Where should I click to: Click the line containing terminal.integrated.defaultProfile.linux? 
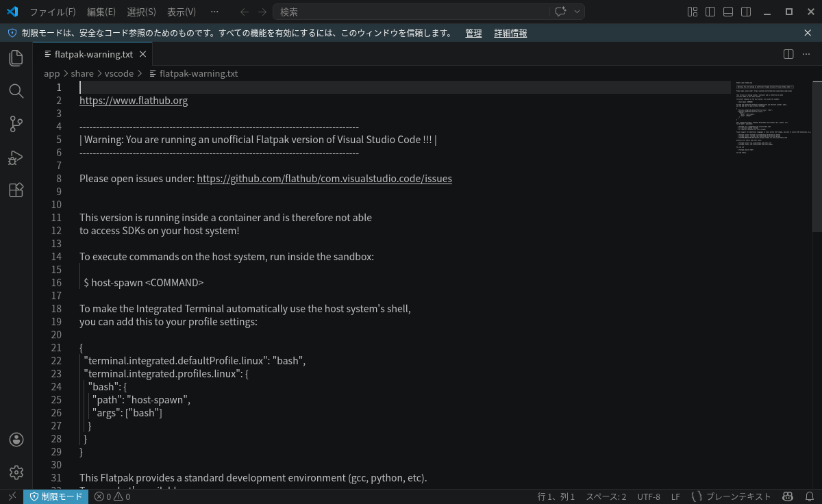tap(195, 361)
